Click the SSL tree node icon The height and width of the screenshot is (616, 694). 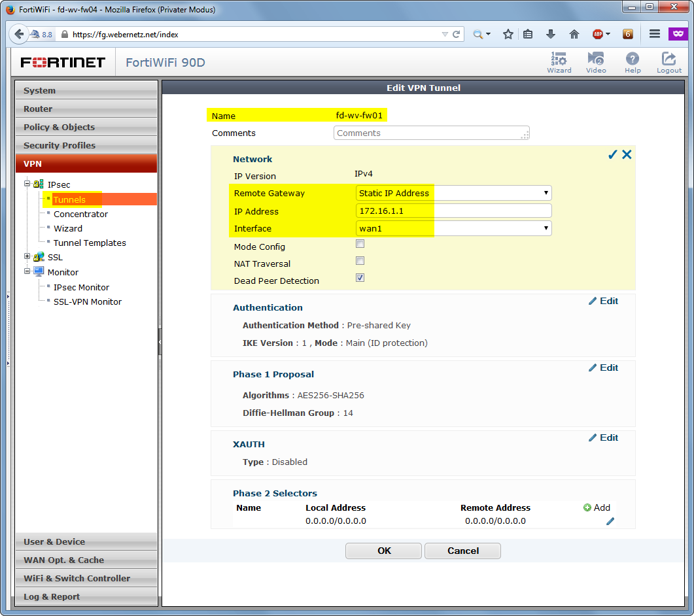39,256
